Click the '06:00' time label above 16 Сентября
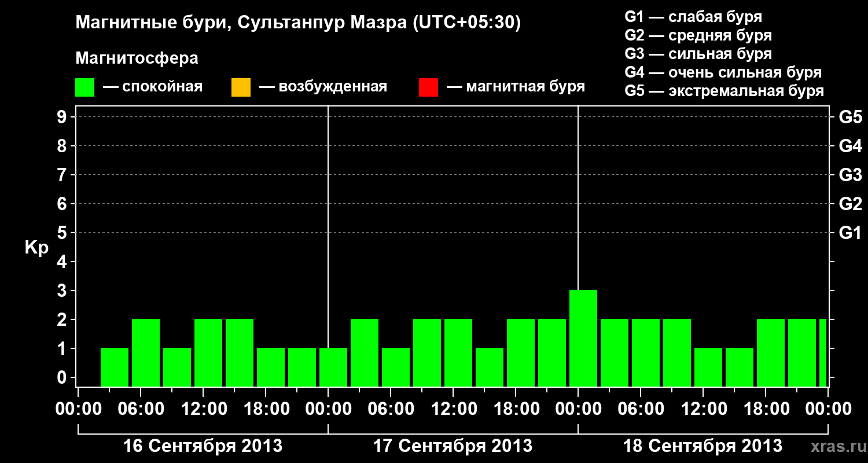 141,409
